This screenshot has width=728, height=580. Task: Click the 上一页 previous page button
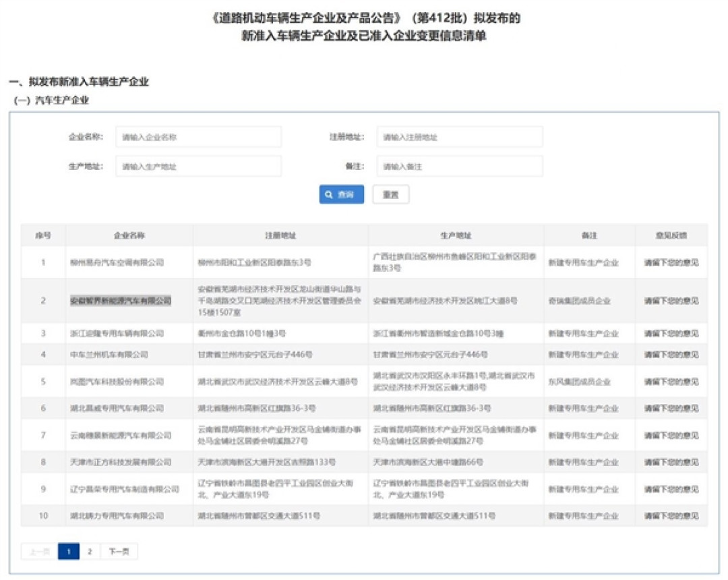coord(40,551)
